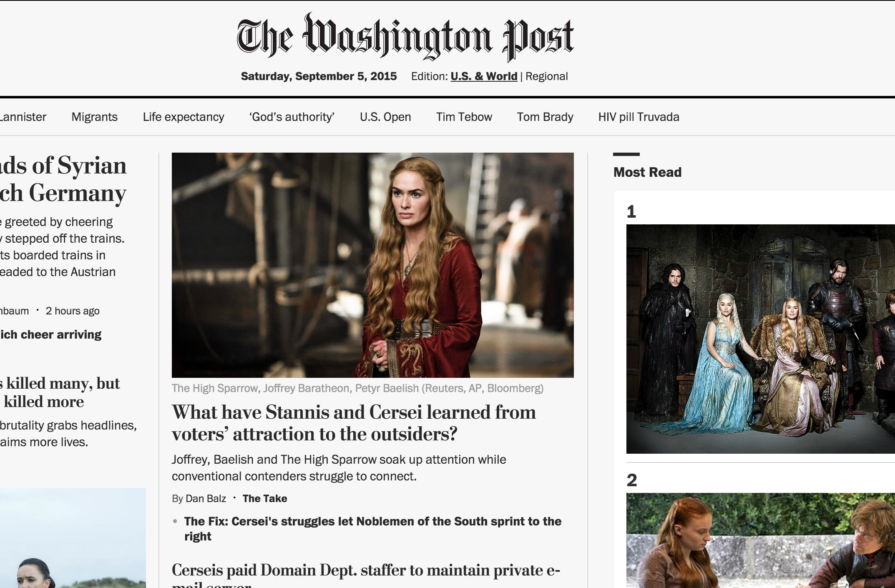Open the Migrants topic
The height and width of the screenshot is (588, 895).
pos(95,117)
